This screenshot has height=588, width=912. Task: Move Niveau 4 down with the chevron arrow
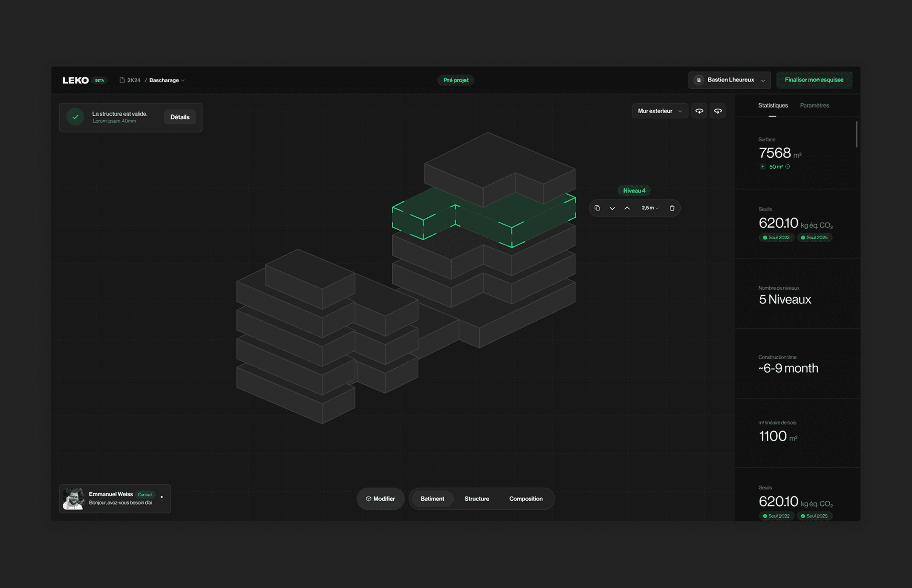612,208
